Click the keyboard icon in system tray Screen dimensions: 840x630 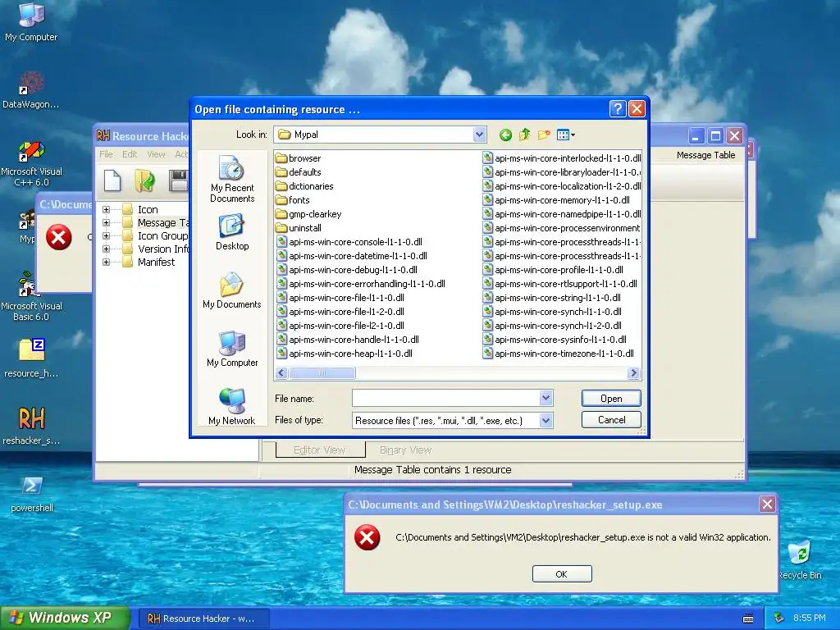pyautogui.click(x=748, y=619)
